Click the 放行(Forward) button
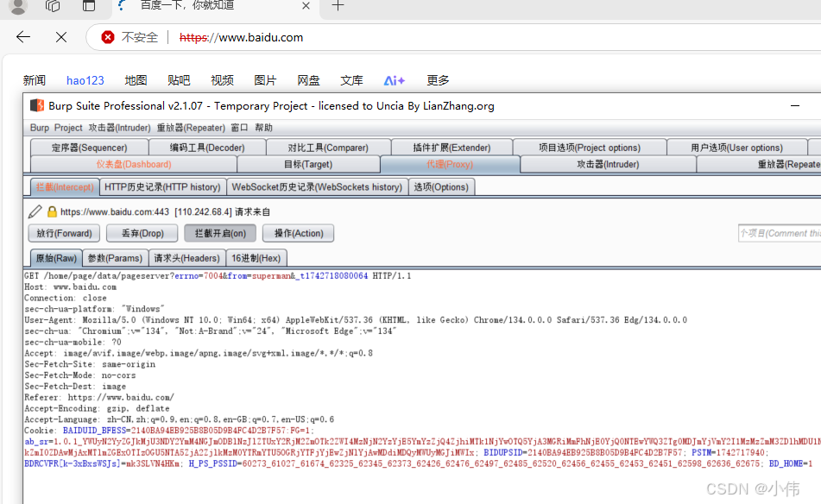 click(64, 233)
